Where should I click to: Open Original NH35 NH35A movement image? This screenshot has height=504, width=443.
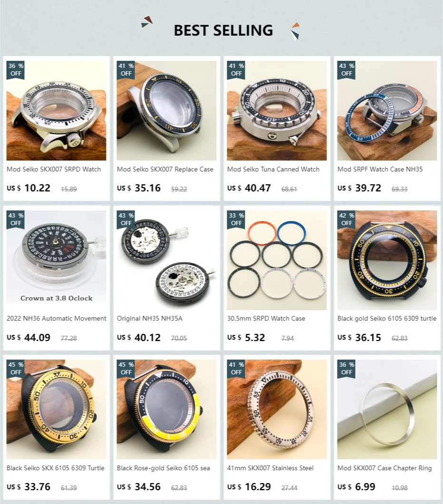point(167,260)
